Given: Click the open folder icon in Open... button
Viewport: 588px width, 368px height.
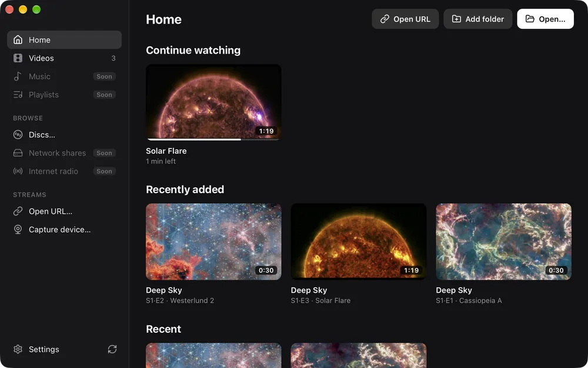Looking at the screenshot, I should coord(530,19).
